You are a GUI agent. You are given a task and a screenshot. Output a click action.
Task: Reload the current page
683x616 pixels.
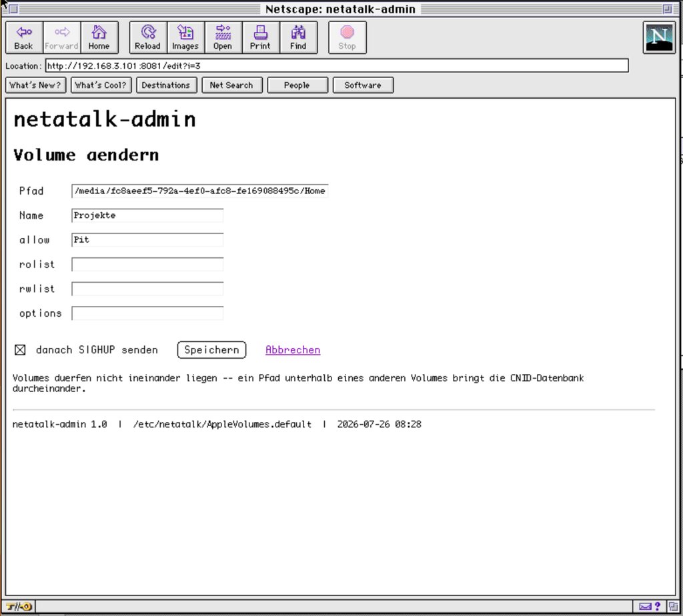point(147,37)
